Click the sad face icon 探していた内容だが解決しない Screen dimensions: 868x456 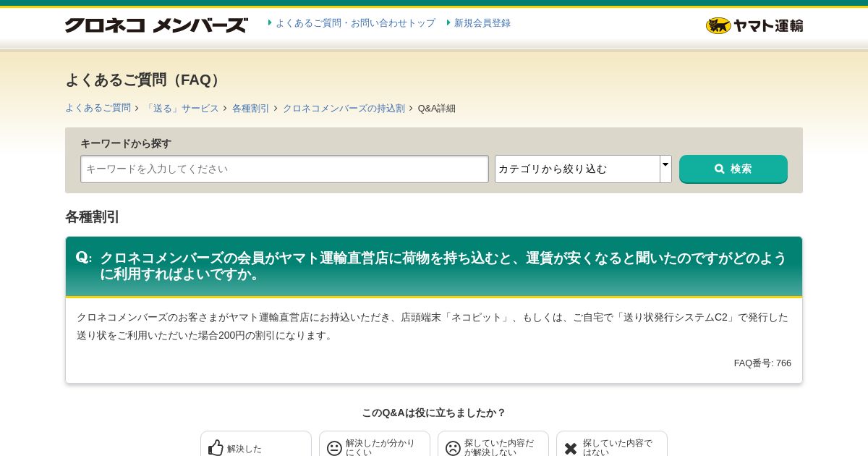[x=453, y=448]
